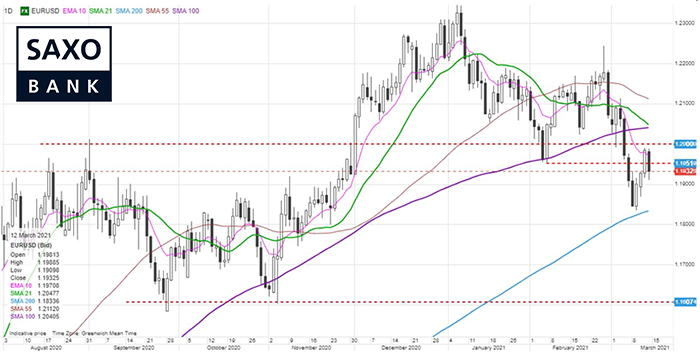Click the Saxo Bank logo
Screen dimensions: 700x360
click(x=64, y=63)
